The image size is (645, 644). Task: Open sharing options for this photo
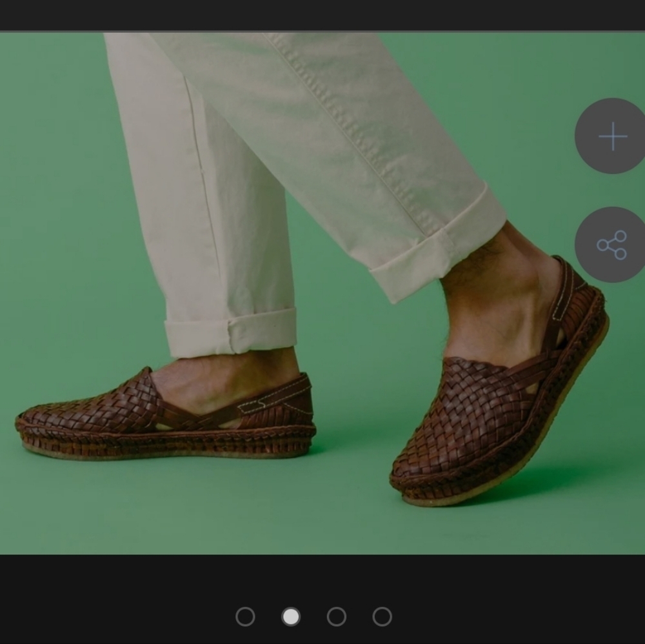610,243
